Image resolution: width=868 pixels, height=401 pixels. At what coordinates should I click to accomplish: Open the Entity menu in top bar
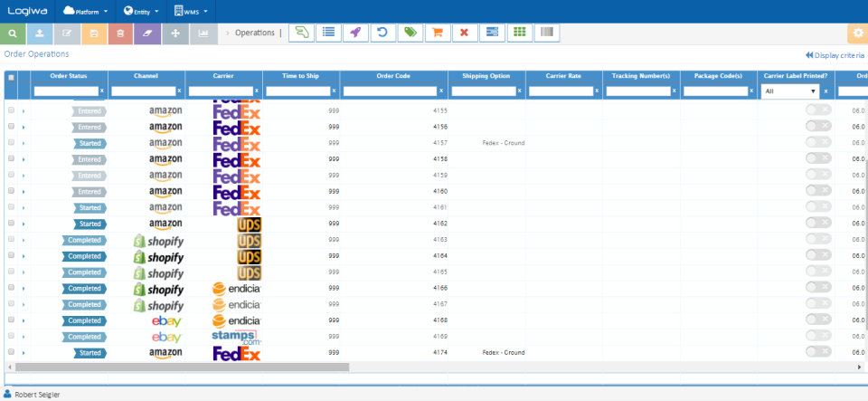coord(141,11)
